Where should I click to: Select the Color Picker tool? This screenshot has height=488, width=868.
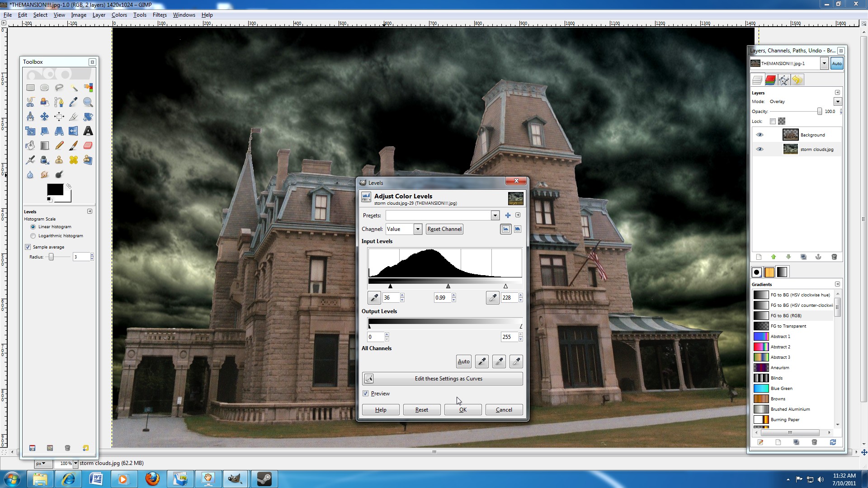click(74, 102)
